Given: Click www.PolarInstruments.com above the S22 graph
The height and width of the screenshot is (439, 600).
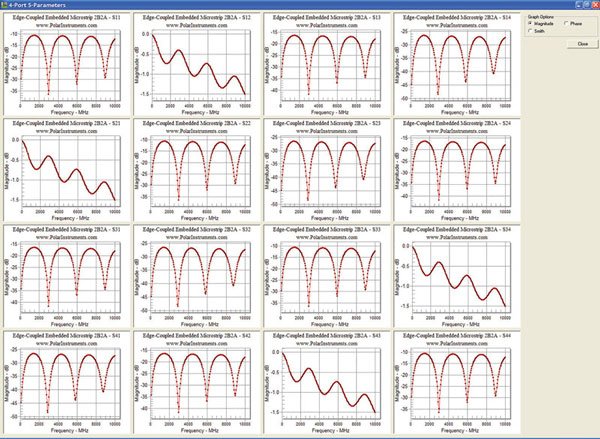Looking at the screenshot, I should pyautogui.click(x=197, y=131).
